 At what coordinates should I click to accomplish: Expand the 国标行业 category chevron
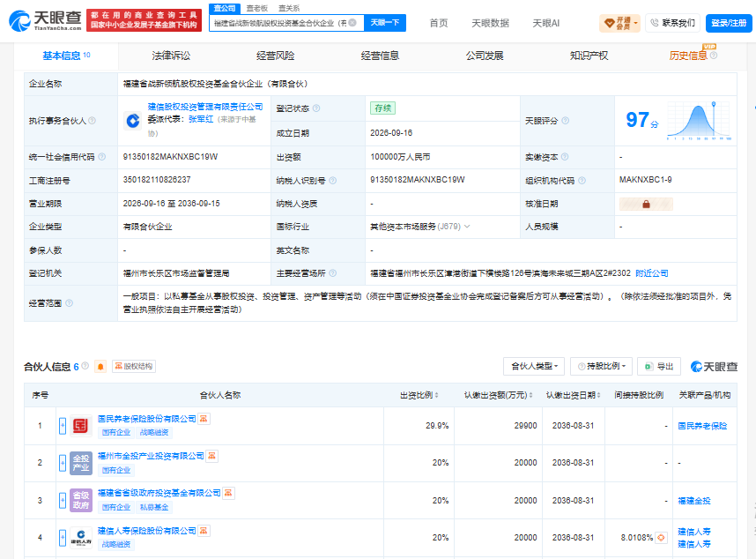pos(467,227)
